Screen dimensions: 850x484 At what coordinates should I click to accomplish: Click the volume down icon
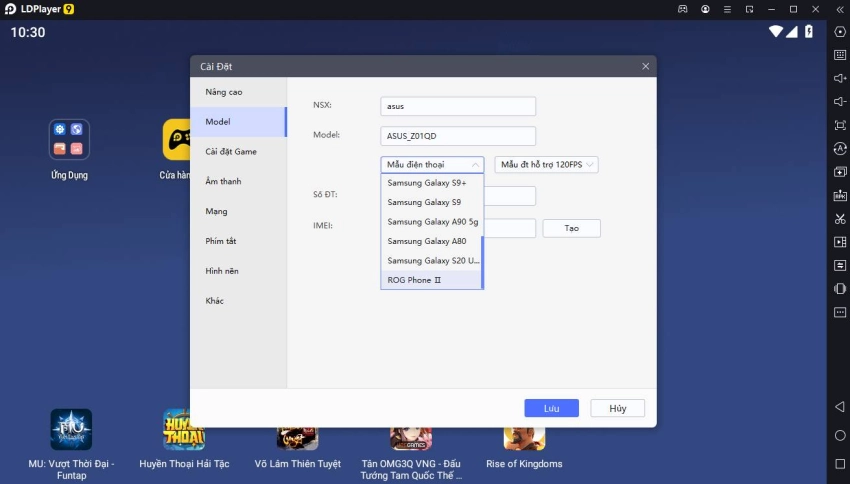point(840,102)
